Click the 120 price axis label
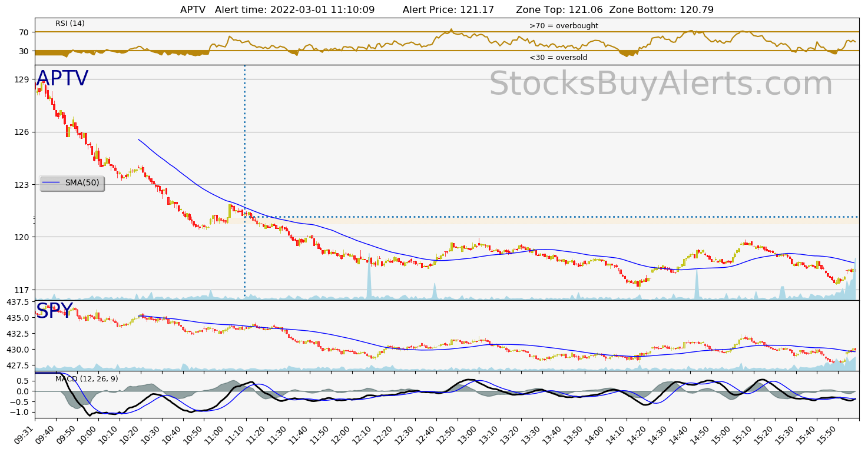 coord(22,237)
